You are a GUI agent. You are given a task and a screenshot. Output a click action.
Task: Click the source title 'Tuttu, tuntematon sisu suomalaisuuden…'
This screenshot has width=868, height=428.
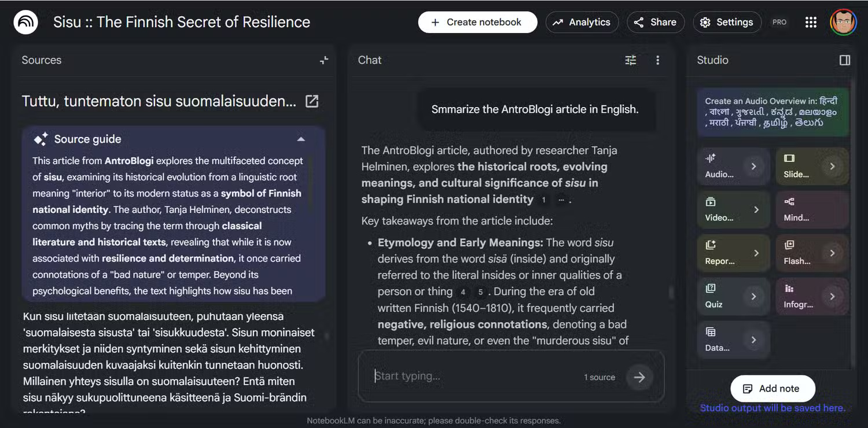159,101
